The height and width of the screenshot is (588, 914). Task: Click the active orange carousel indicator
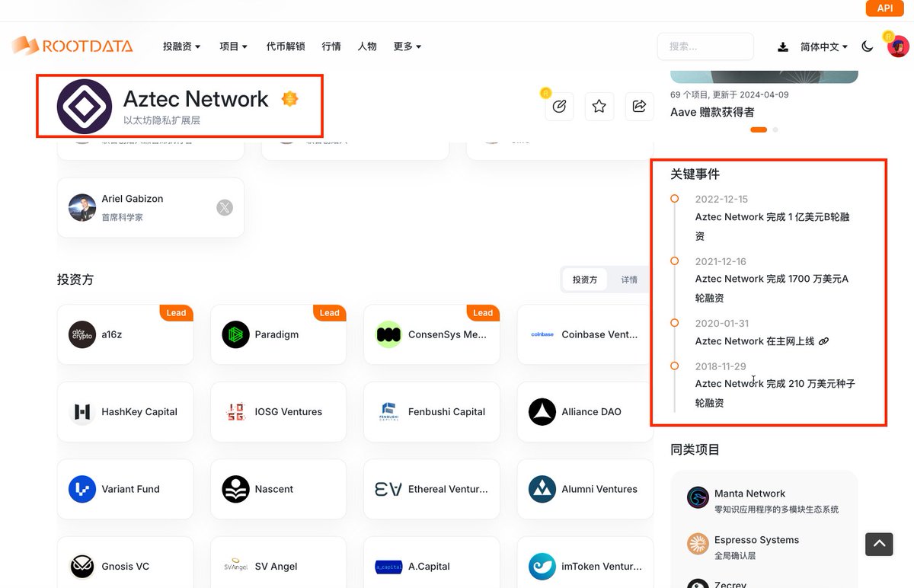tap(759, 130)
